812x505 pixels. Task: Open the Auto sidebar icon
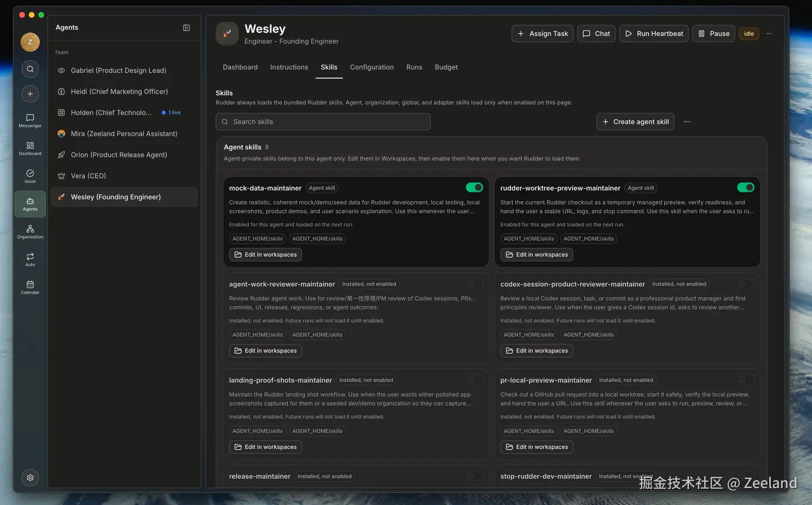click(30, 259)
